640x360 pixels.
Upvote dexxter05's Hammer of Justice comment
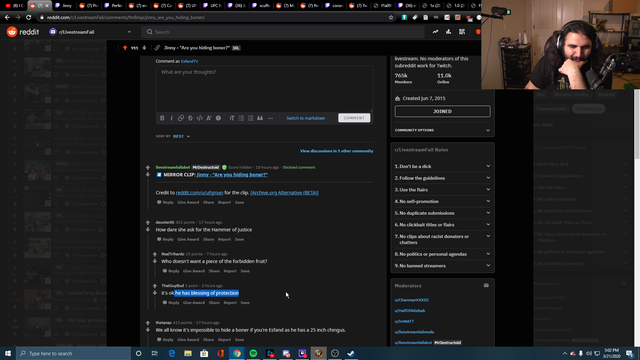(148, 222)
